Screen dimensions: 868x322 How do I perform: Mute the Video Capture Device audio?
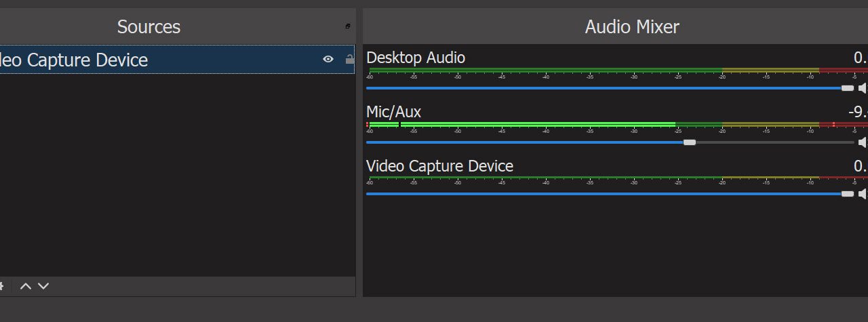pos(863,194)
